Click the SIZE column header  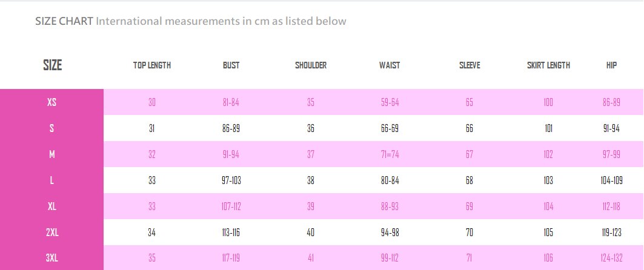[52, 65]
